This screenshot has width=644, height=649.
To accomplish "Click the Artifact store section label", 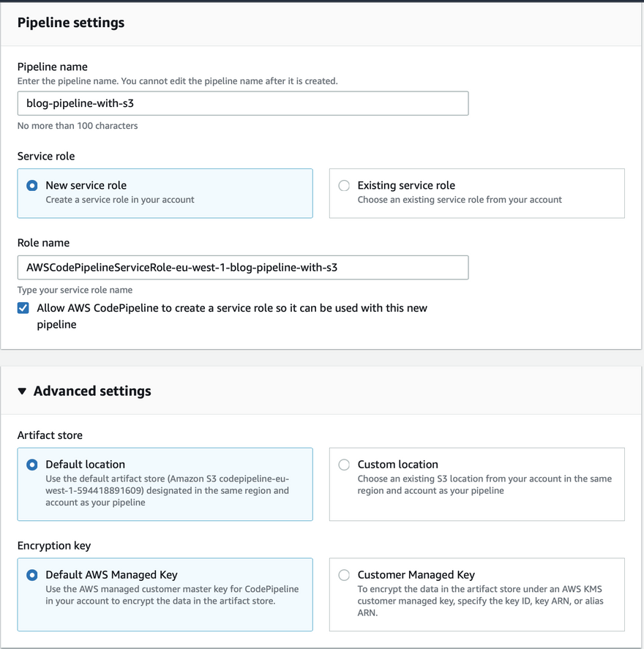I will (x=50, y=435).
